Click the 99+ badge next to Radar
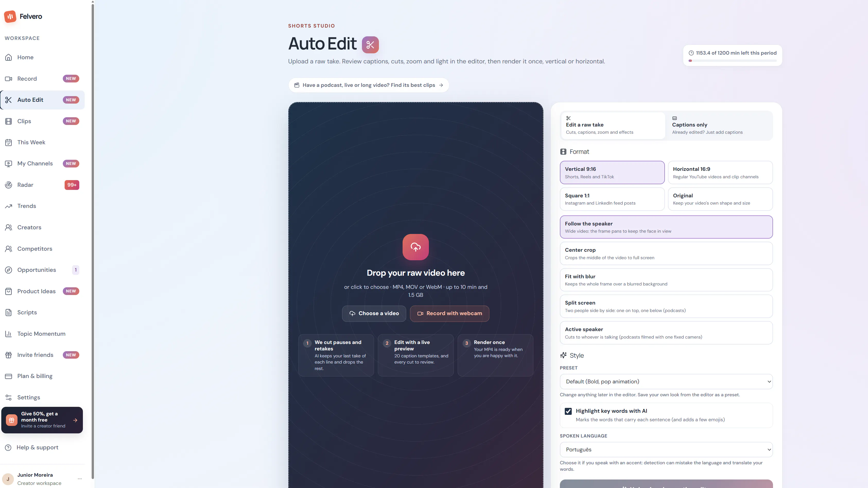This screenshot has width=868, height=488. click(x=72, y=185)
